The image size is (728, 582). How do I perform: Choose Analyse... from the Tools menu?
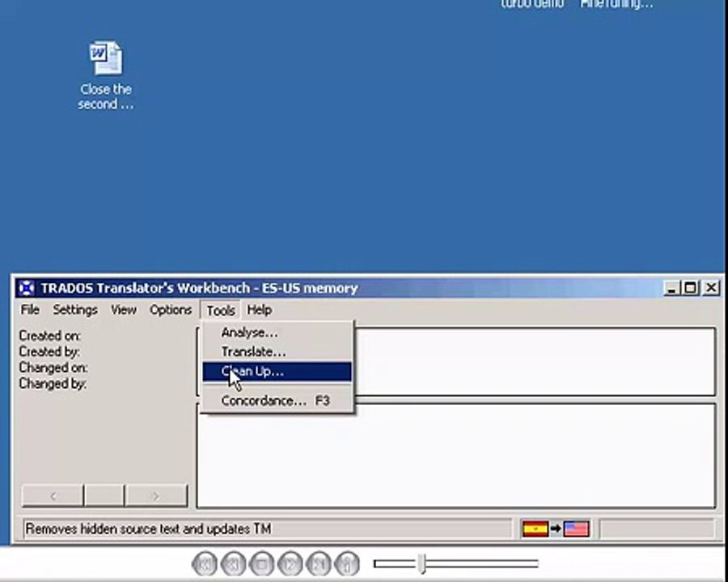pyautogui.click(x=277, y=333)
